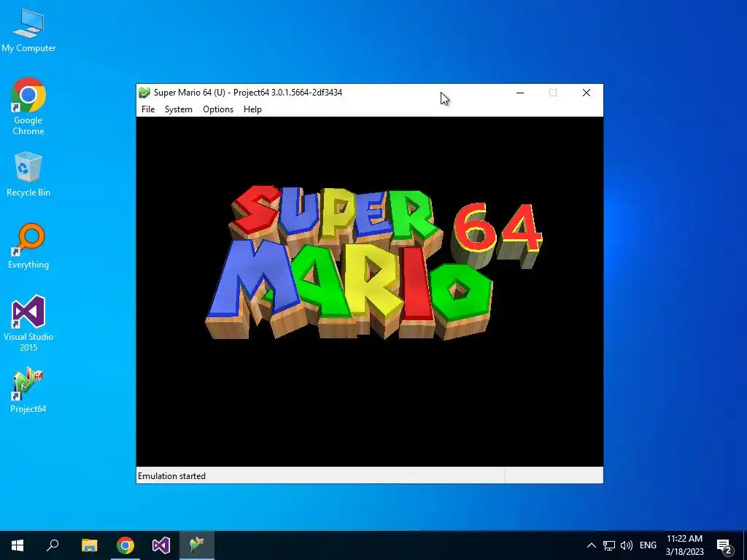Click the Project64 taskbar button
The height and width of the screenshot is (560, 747).
[197, 545]
